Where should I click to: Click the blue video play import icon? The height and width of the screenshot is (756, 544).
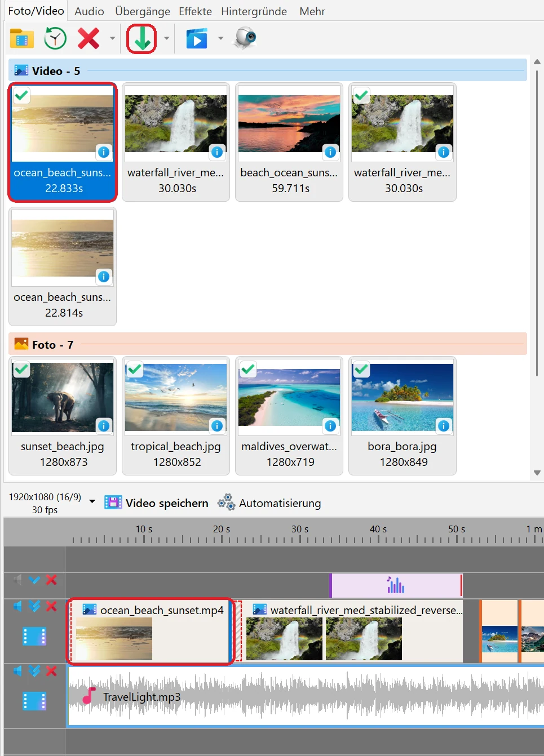coord(197,38)
